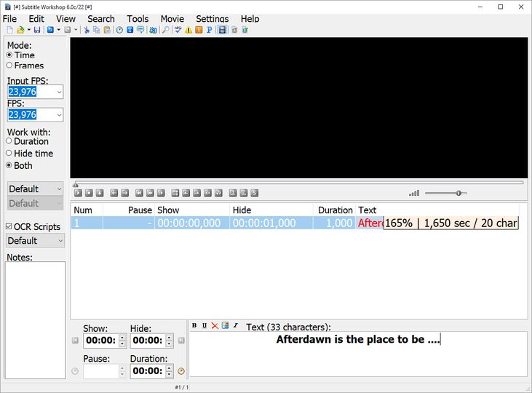Decrease the Hide time spinner down arrow
This screenshot has height=393, width=532.
coord(169,344)
